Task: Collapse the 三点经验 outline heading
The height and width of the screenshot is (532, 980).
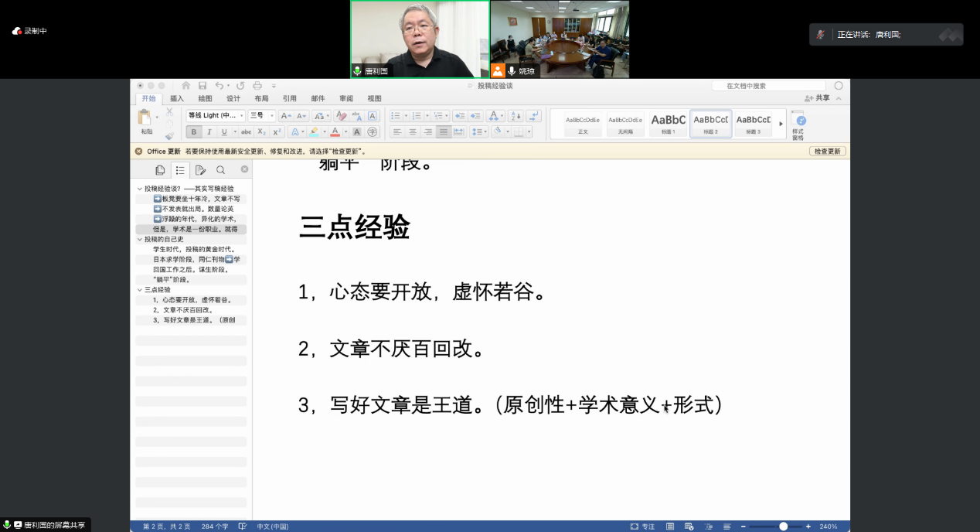Action: pos(139,290)
